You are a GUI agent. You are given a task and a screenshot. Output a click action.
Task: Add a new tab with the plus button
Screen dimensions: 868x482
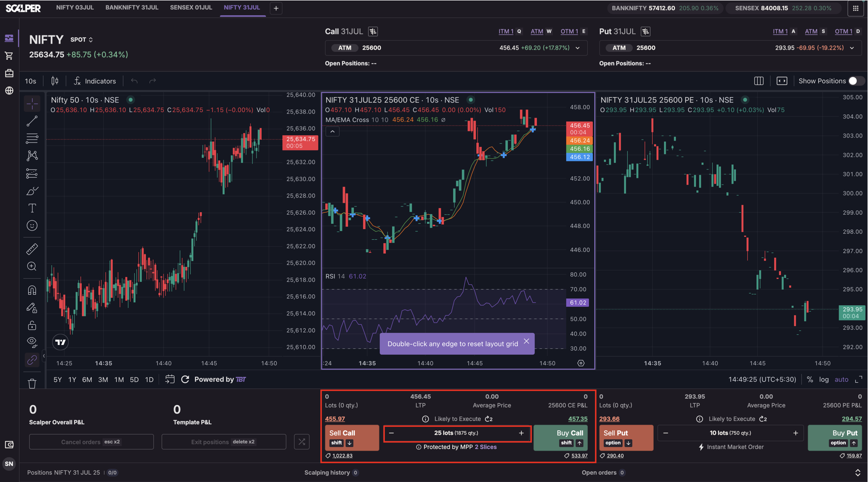pos(276,8)
